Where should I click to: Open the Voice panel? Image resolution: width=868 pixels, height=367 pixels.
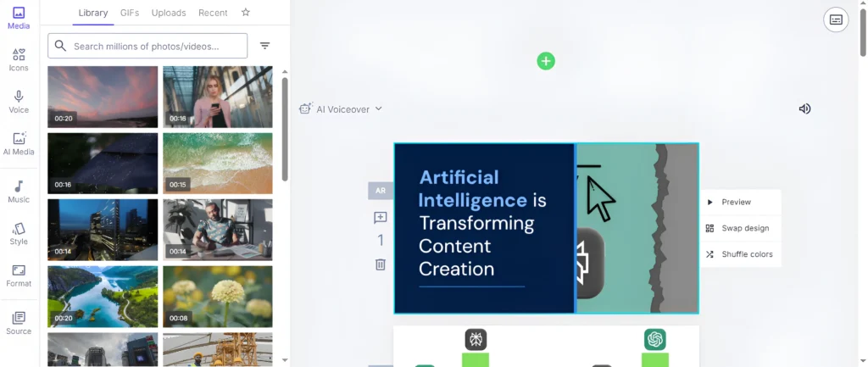pos(19,102)
